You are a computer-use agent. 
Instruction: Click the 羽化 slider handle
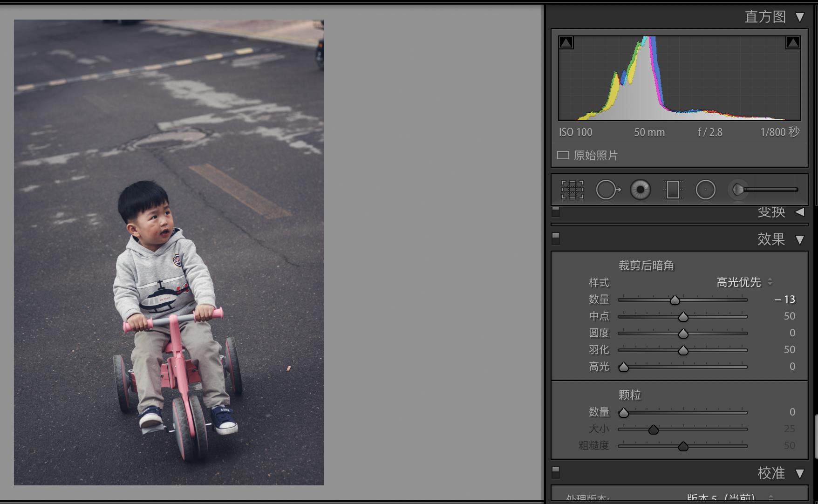point(683,350)
